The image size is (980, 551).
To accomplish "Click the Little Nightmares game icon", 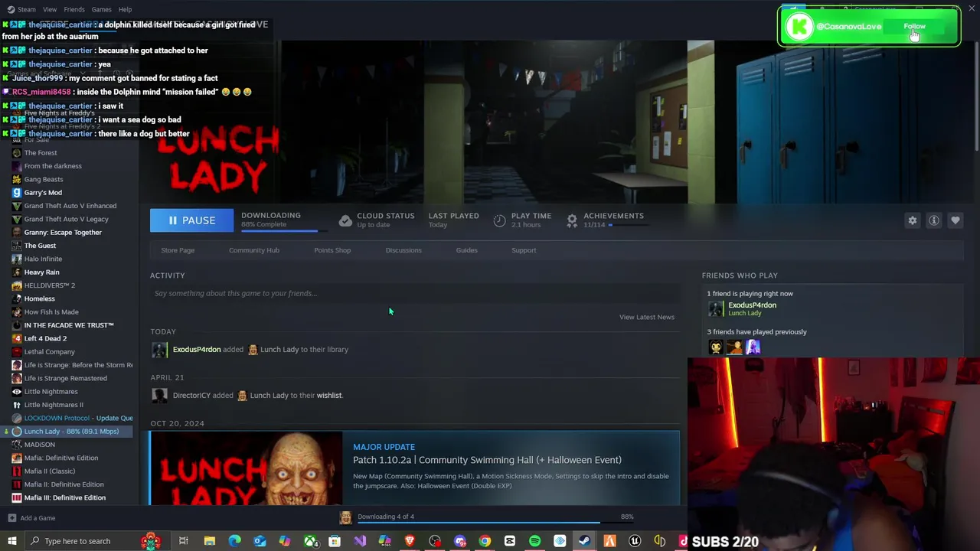I will coord(17,392).
